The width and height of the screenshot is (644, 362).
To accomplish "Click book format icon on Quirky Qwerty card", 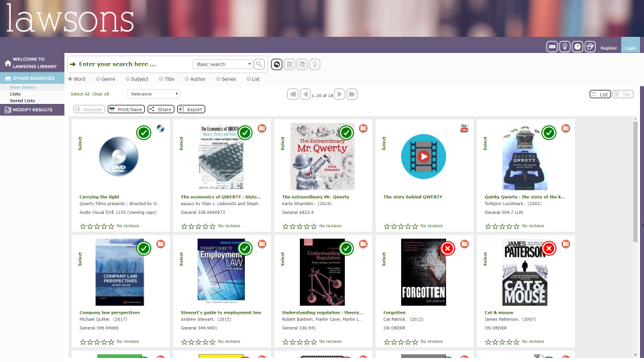I will click(566, 129).
